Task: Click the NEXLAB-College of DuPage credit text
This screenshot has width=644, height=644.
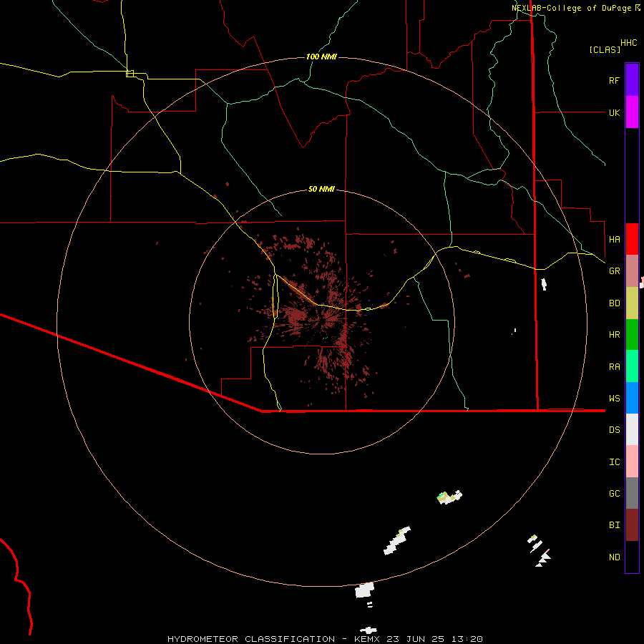Action: pos(571,8)
